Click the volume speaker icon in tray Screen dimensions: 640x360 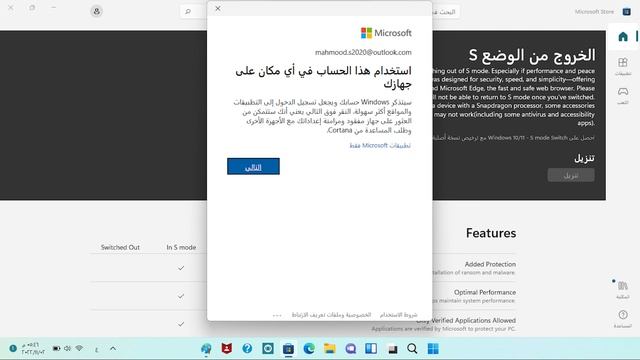(68, 348)
